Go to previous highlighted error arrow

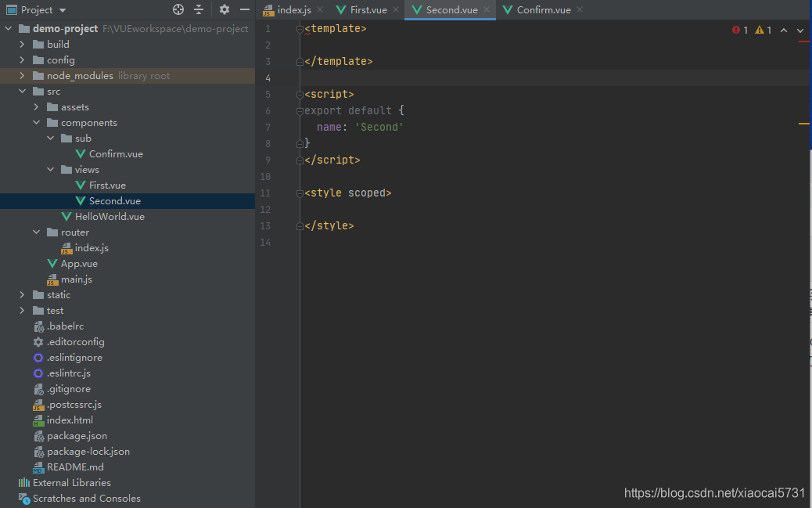784,31
